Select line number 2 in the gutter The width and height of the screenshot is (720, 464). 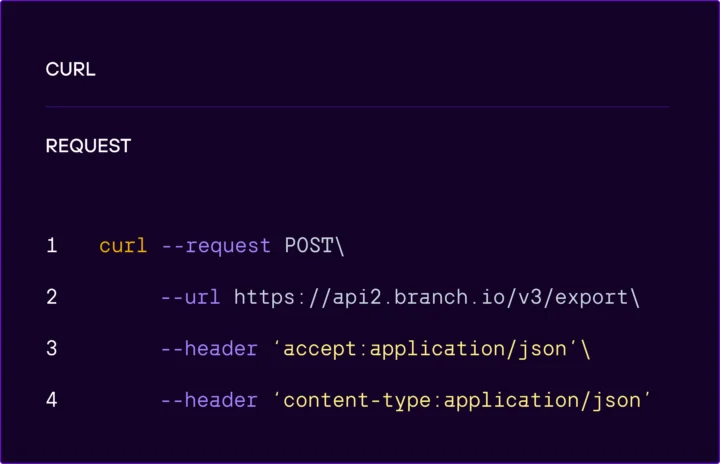[x=52, y=297]
